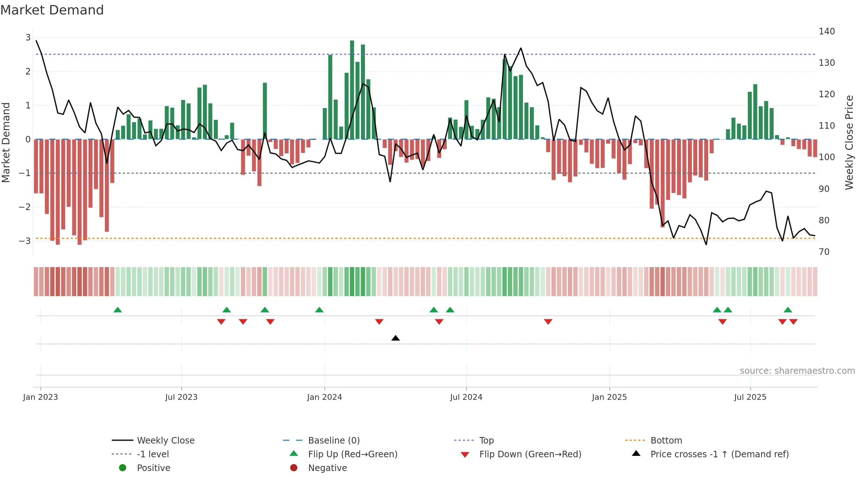Click the 'Jan 2024' x-axis label
This screenshot has width=868, height=488.
click(324, 397)
